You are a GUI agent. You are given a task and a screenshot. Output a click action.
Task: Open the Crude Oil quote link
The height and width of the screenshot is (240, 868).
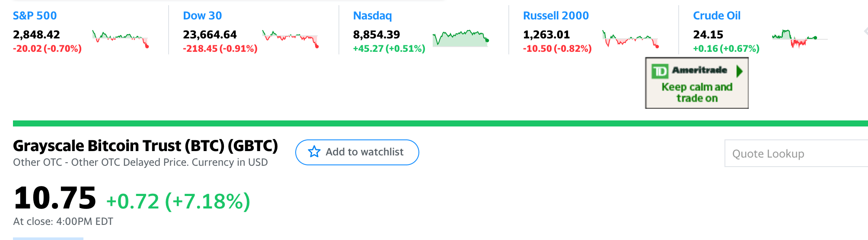tap(717, 16)
